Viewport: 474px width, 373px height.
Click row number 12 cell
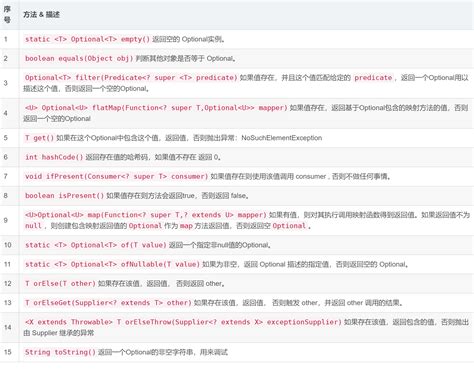(8, 284)
